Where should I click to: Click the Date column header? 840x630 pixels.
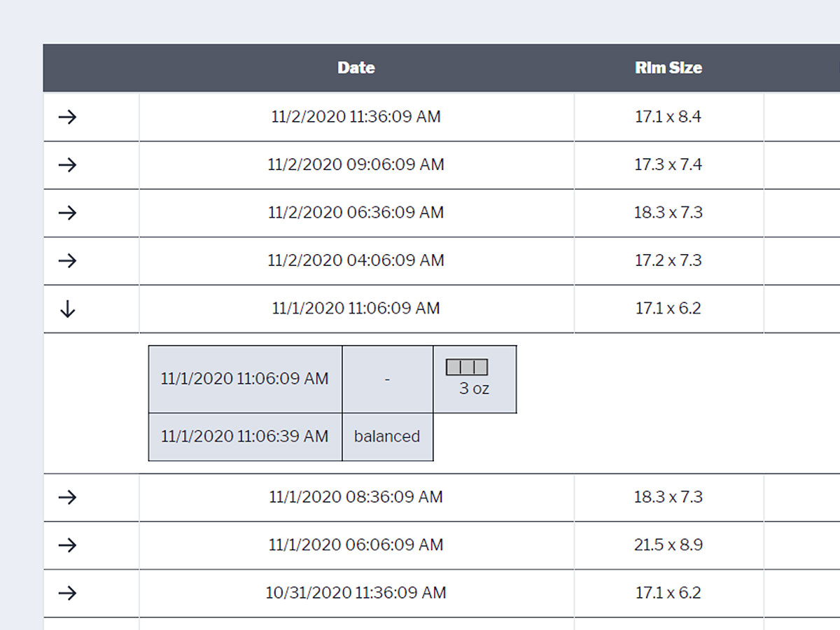point(356,68)
